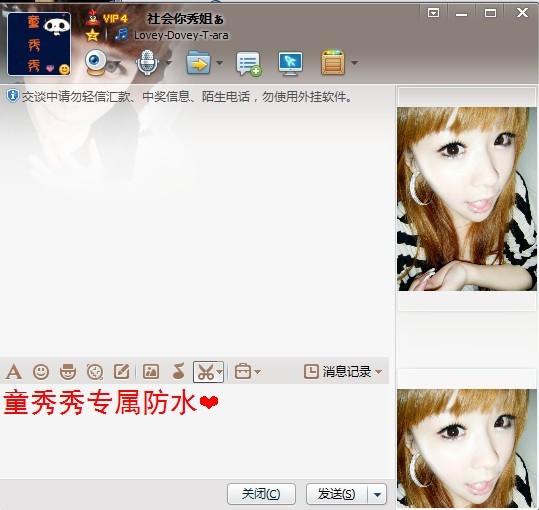Capture a screenshot with scissors icon

click(x=205, y=372)
